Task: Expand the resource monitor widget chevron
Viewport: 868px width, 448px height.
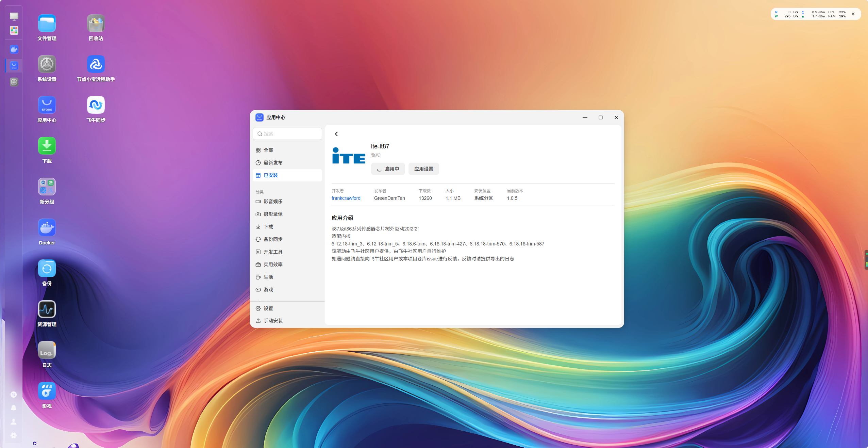Action: (853, 14)
